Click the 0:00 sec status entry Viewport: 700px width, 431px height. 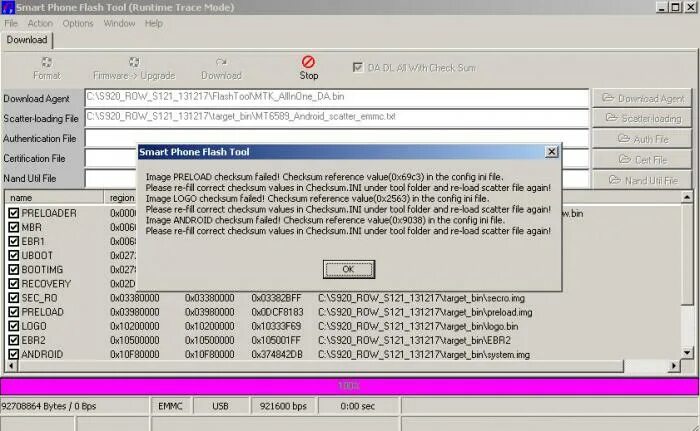(x=357, y=406)
